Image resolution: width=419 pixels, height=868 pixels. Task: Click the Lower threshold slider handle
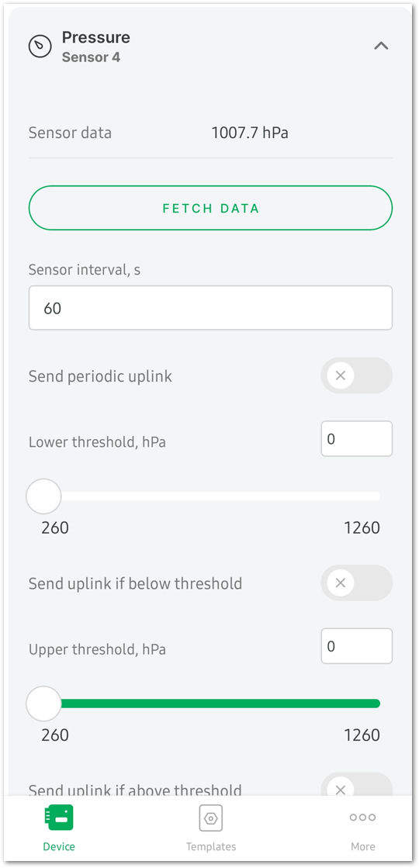(43, 496)
